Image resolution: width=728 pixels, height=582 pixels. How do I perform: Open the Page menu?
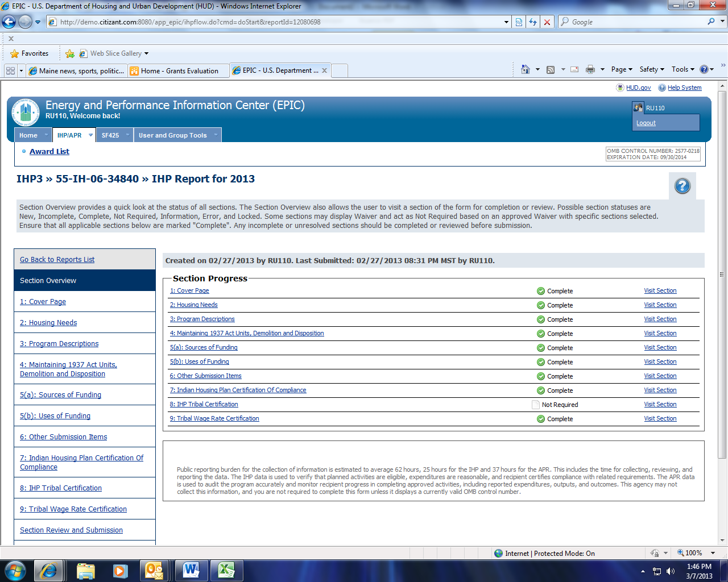[x=622, y=69]
